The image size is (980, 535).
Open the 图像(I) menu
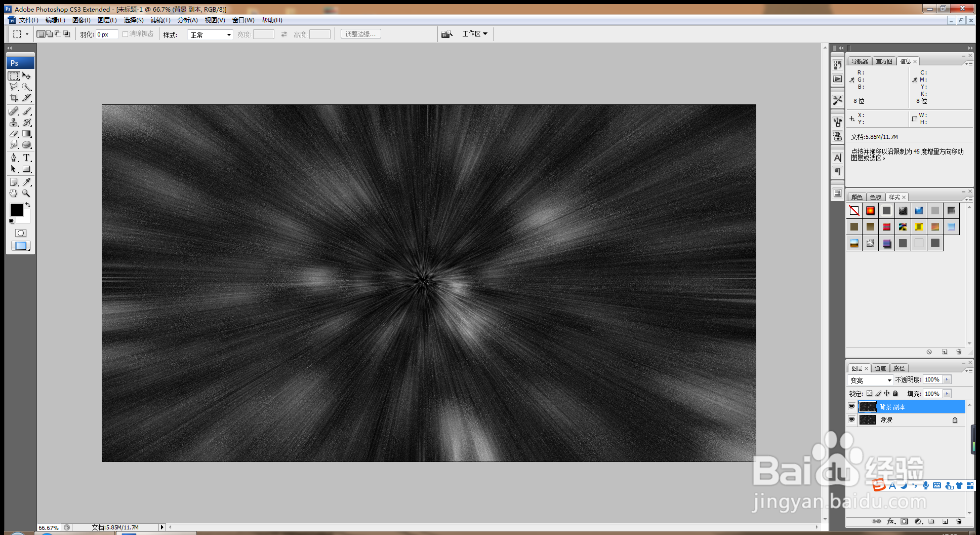[81, 20]
